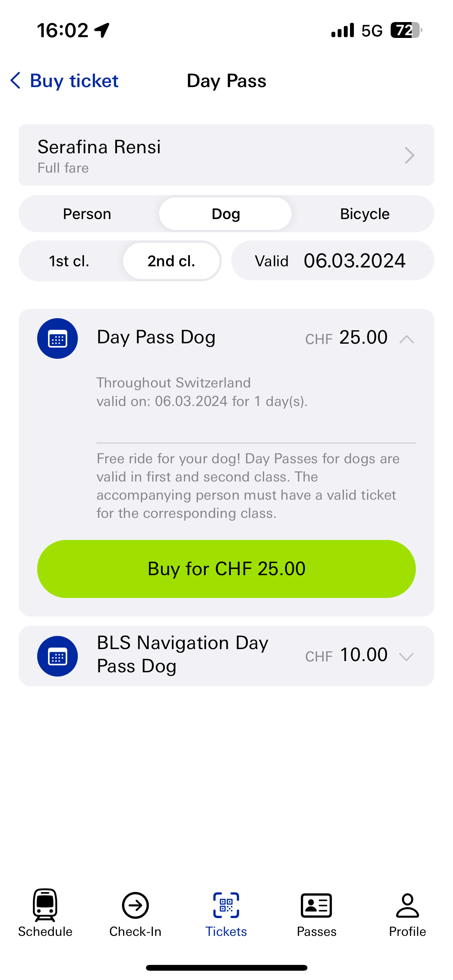Viewport: 453px width, 980px height.
Task: Switch to the Bicycle tab
Action: 365,214
